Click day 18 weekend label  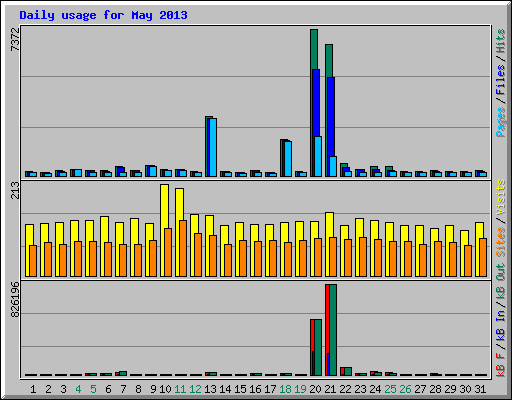pos(285,389)
